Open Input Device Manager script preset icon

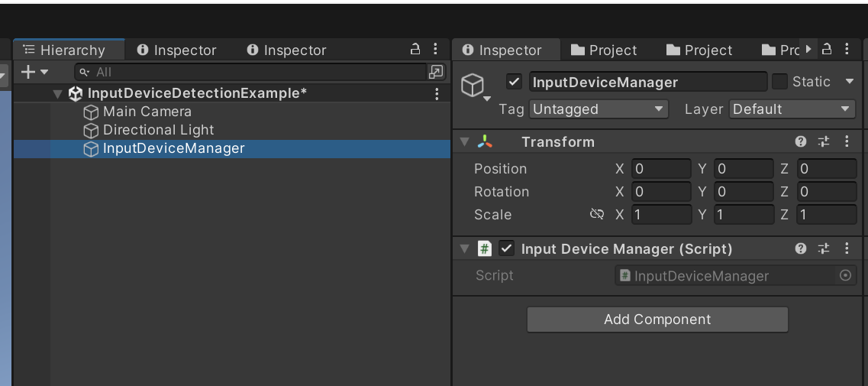click(824, 248)
